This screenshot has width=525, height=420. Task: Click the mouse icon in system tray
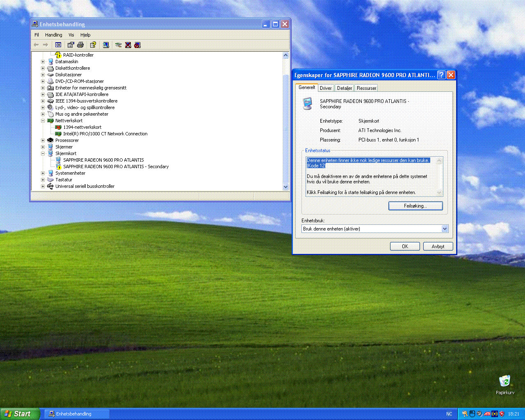(x=472, y=414)
